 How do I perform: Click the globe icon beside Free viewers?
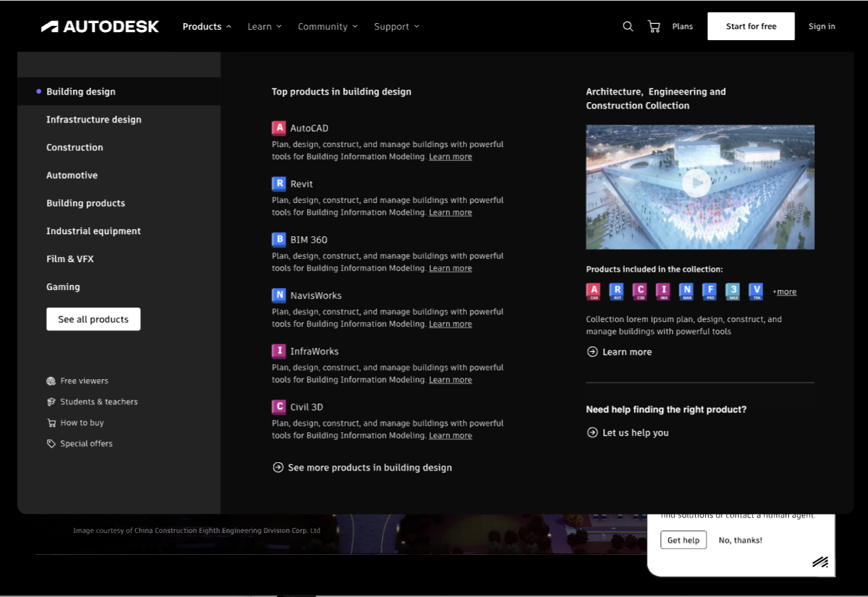click(x=51, y=381)
